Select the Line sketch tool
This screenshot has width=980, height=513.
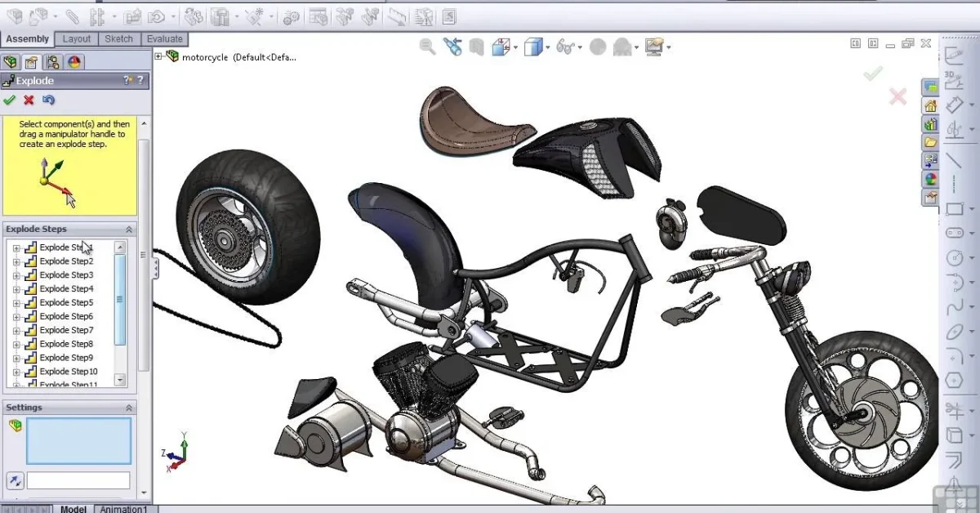pos(953,160)
